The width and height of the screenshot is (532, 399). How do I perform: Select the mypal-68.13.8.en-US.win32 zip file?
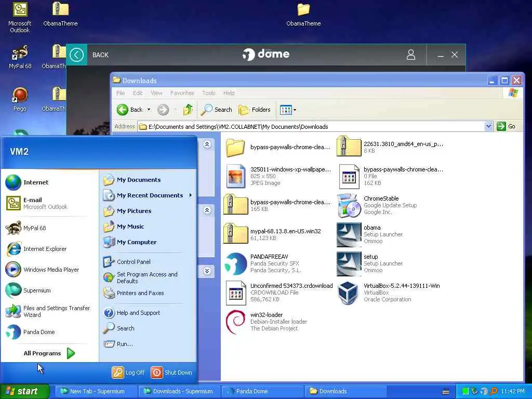tap(272, 234)
